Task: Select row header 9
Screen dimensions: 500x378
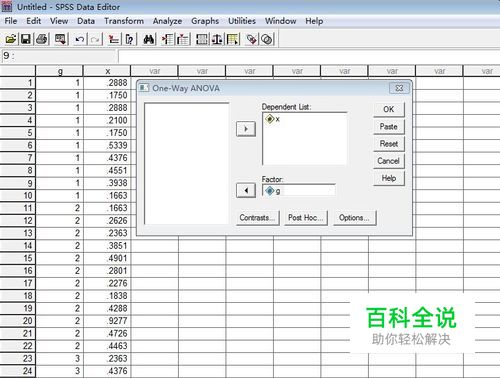Action: (18, 183)
